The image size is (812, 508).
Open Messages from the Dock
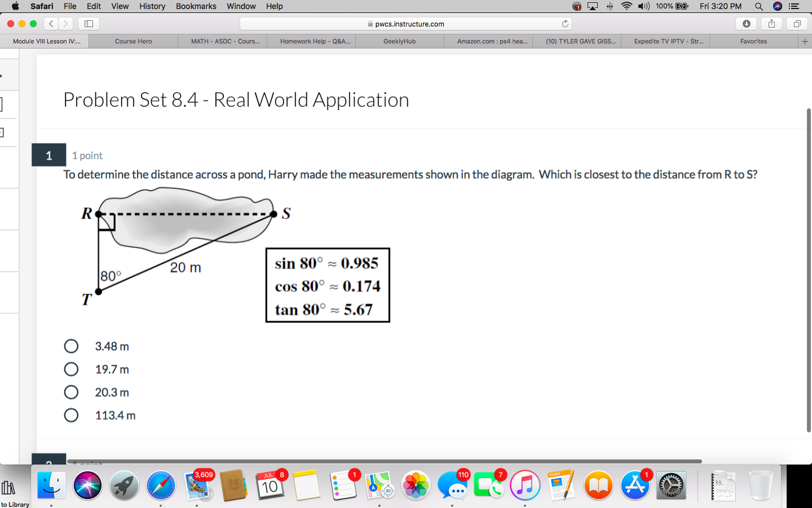coord(453,484)
